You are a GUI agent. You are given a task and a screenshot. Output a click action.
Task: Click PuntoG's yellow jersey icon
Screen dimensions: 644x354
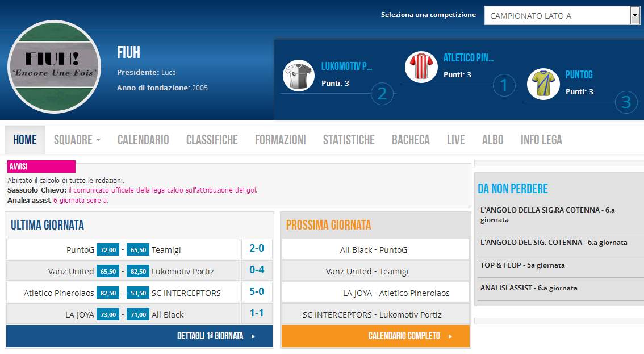coord(543,84)
